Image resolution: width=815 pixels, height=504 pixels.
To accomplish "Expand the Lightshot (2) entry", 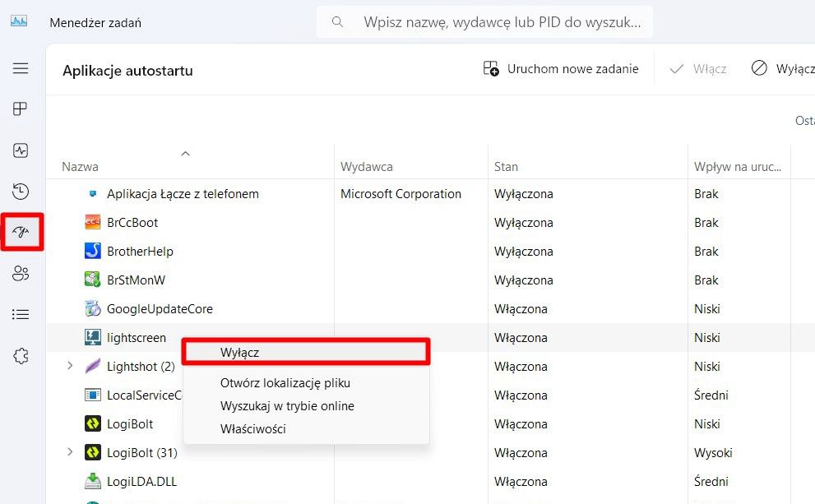I will tap(70, 366).
